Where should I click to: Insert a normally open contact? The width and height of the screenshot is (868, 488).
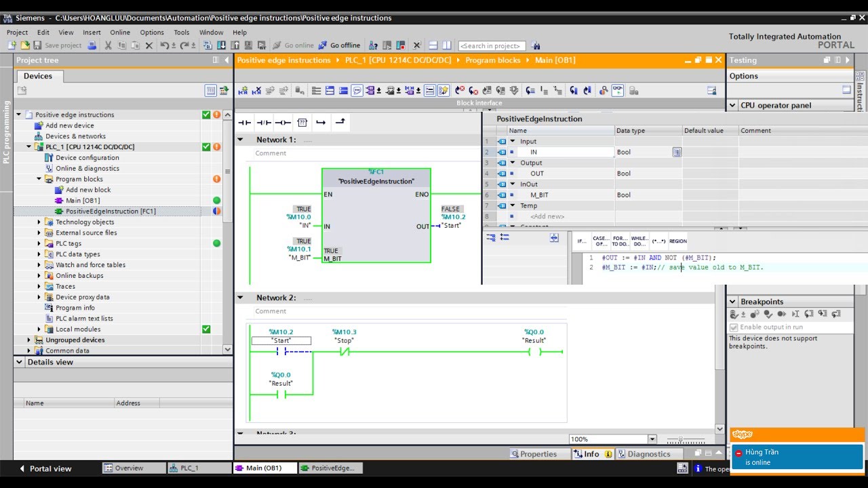click(x=245, y=123)
